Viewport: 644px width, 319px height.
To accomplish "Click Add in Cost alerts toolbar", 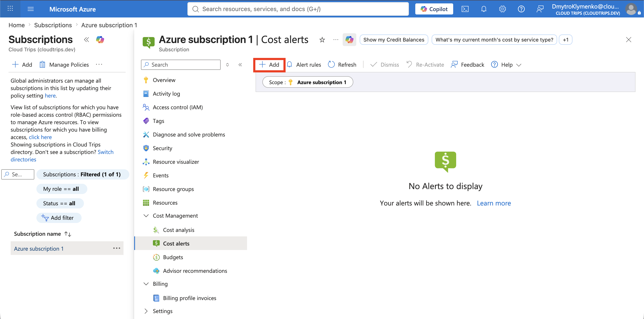I will point(269,65).
